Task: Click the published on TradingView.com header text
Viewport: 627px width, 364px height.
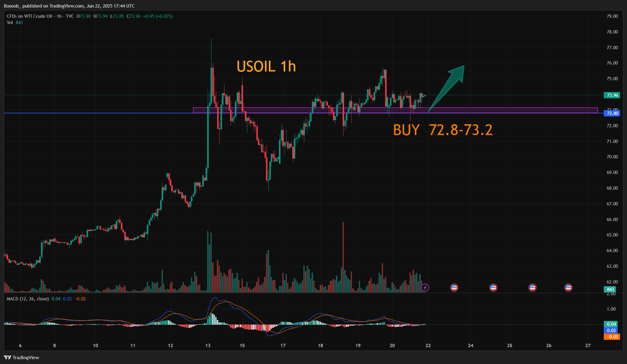Action: (x=53, y=6)
